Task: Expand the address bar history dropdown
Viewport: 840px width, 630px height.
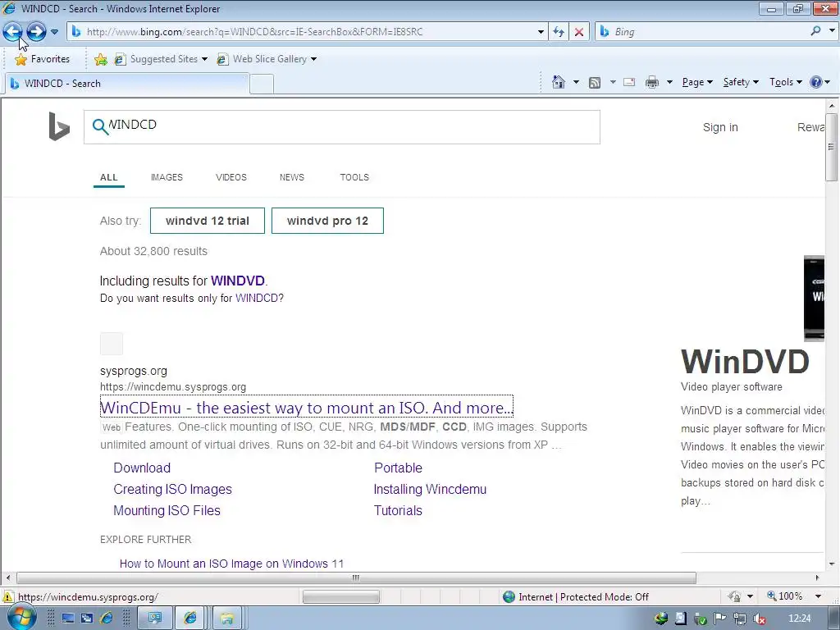Action: pos(541,32)
